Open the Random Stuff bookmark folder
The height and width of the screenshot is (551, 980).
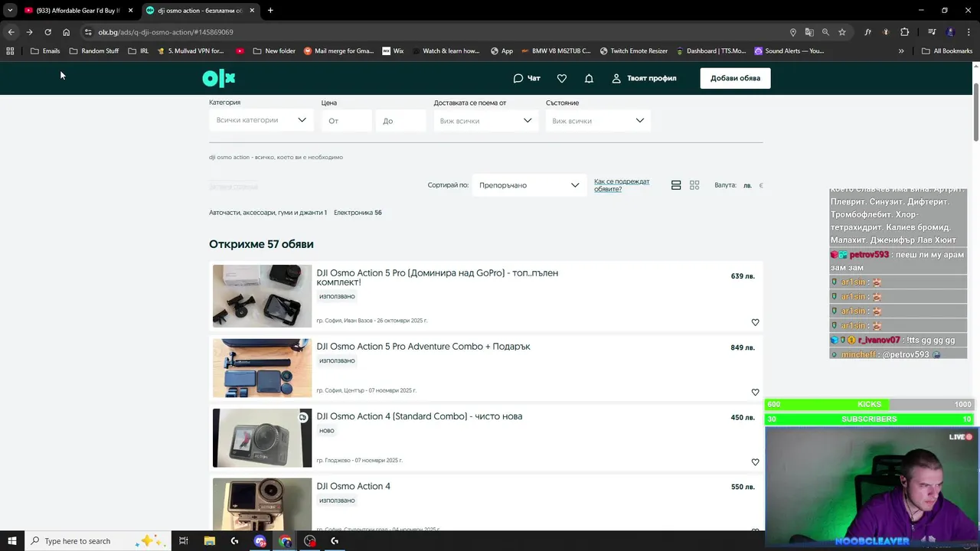(x=94, y=51)
